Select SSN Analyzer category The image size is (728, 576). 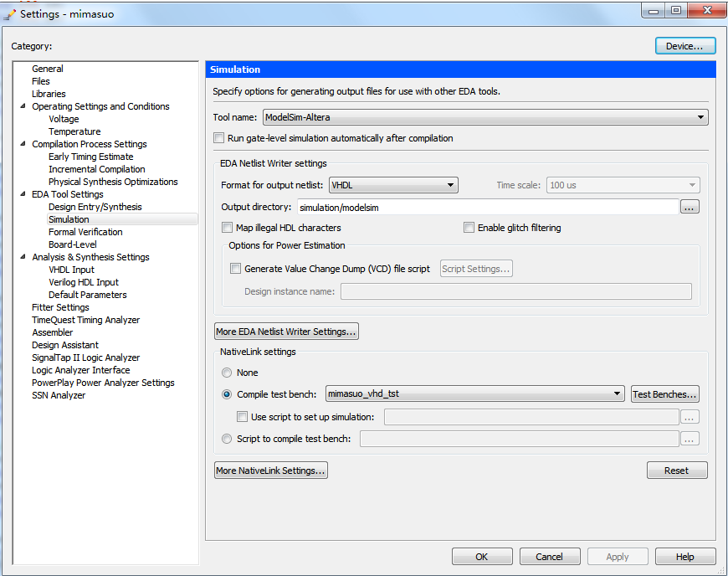pyautogui.click(x=59, y=395)
